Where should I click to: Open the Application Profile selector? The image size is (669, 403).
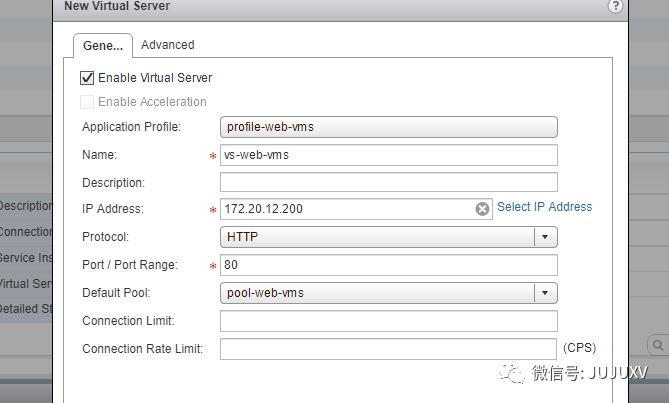click(389, 127)
